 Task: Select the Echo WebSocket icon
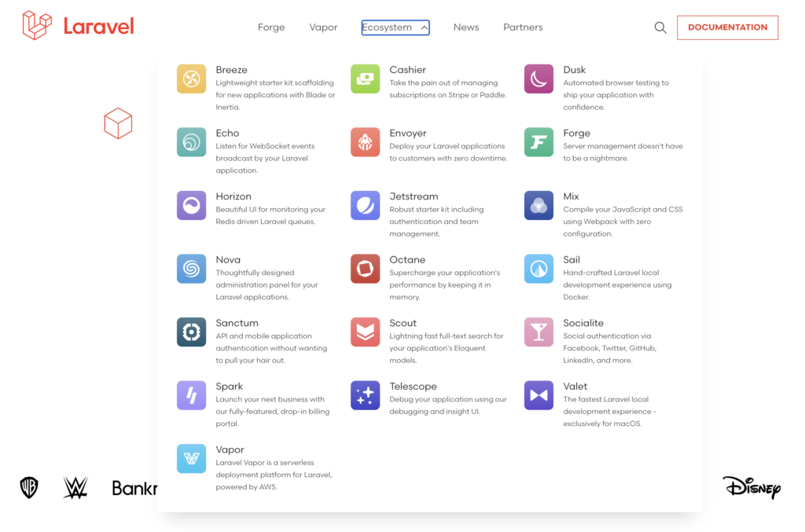point(191,142)
